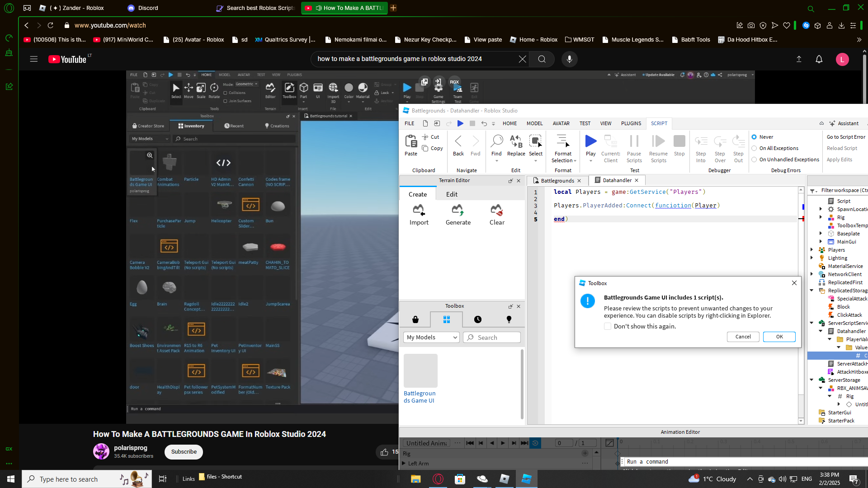This screenshot has height=488, width=868.
Task: Click OK in Toolbox dialog
Action: click(x=779, y=337)
